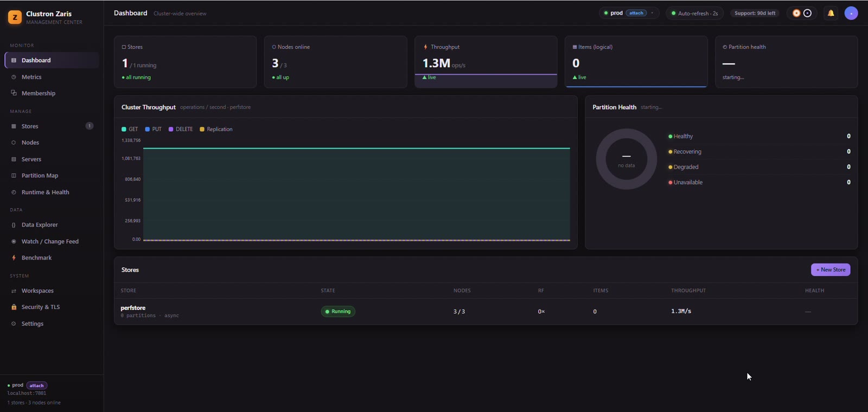The width and height of the screenshot is (868, 412).
Task: Click the Settings gear icon
Action: [x=14, y=324]
